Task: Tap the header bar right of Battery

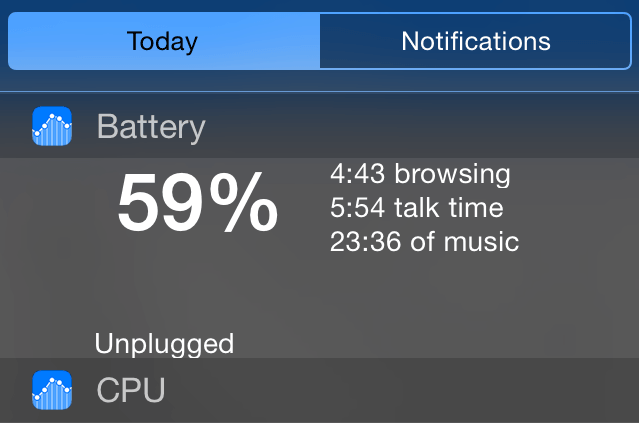Action: 422,126
